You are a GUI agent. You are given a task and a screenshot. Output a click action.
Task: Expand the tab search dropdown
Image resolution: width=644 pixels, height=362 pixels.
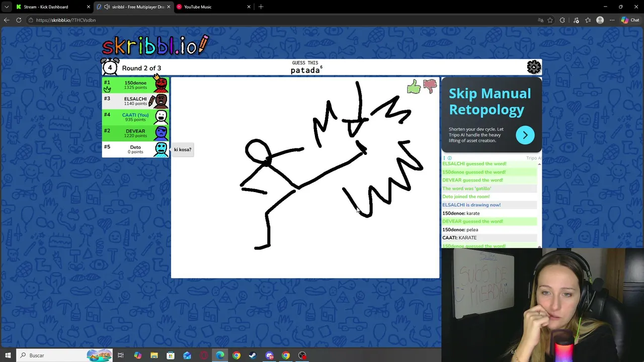point(6,7)
